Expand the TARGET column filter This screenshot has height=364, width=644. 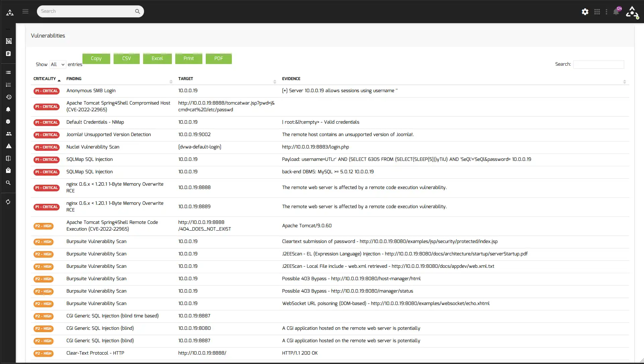pos(274,80)
